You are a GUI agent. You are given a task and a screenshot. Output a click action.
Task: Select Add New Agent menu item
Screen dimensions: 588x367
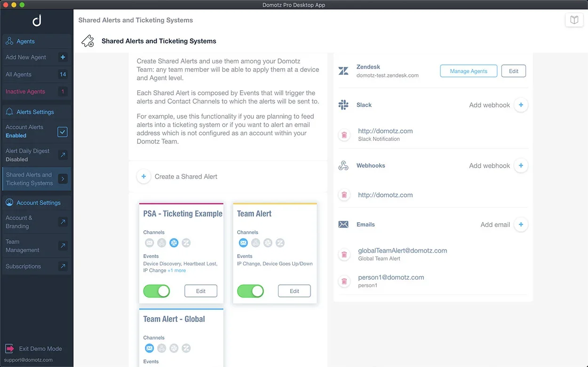37,57
